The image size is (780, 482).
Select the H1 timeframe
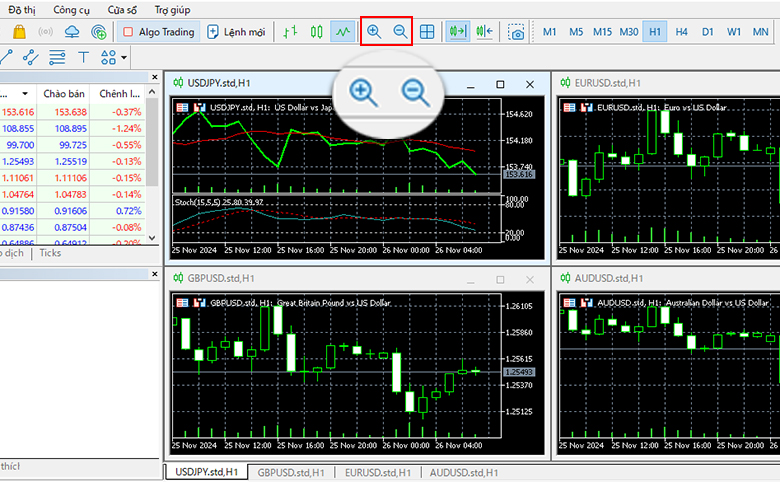655,32
